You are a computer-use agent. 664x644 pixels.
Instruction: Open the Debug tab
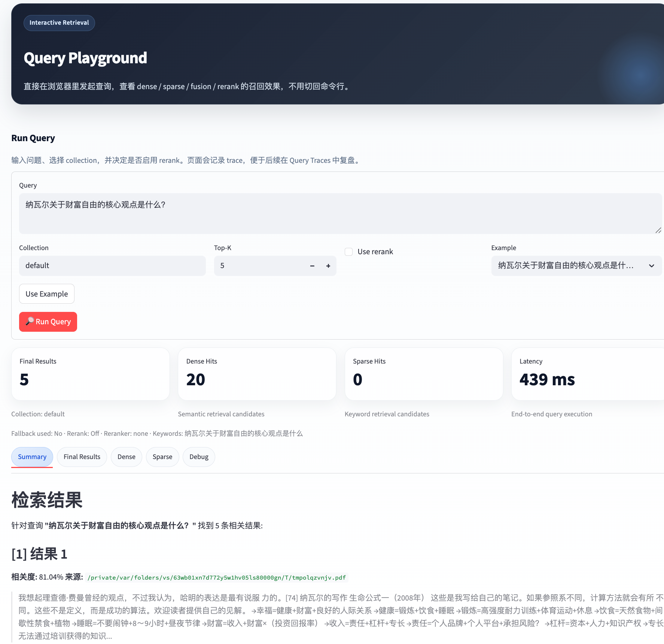coord(199,457)
